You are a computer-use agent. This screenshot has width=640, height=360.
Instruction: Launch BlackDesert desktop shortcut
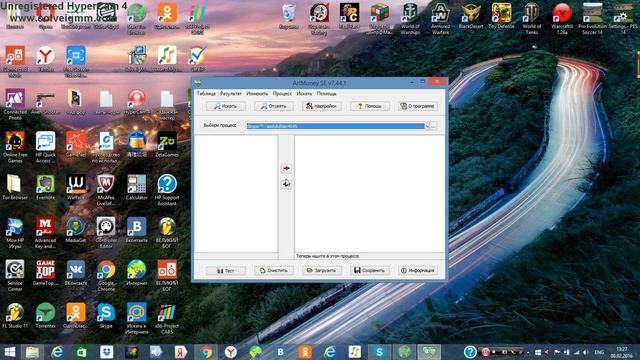click(x=471, y=16)
